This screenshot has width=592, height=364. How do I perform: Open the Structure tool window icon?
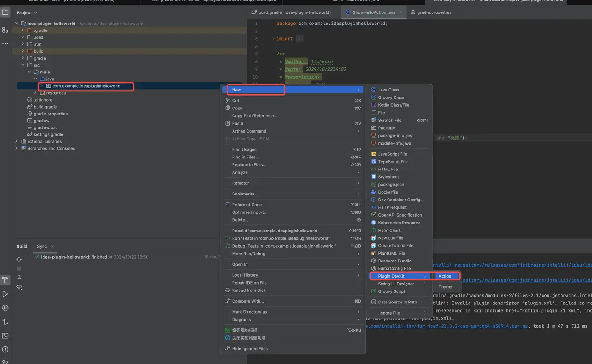(x=5, y=30)
